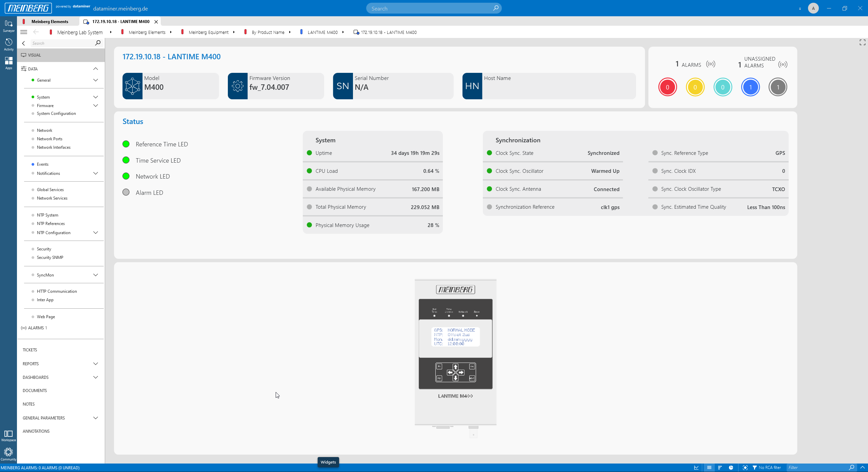Click the hamburger menu icon
The image size is (868, 472).
pos(24,32)
